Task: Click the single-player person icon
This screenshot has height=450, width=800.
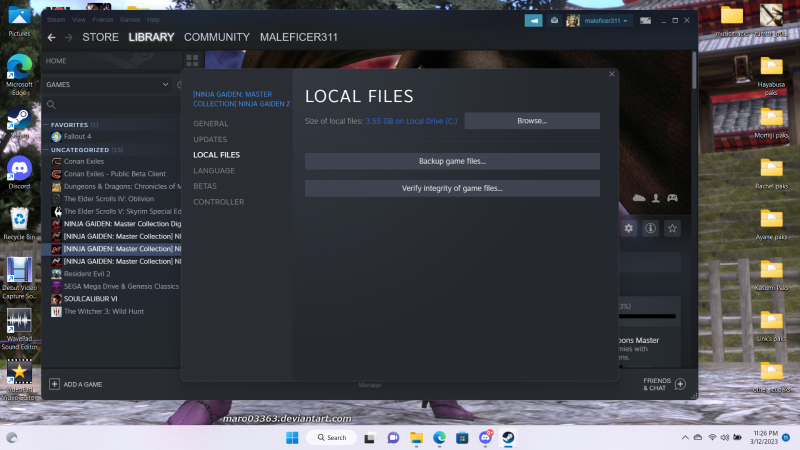Action: pyautogui.click(x=656, y=198)
